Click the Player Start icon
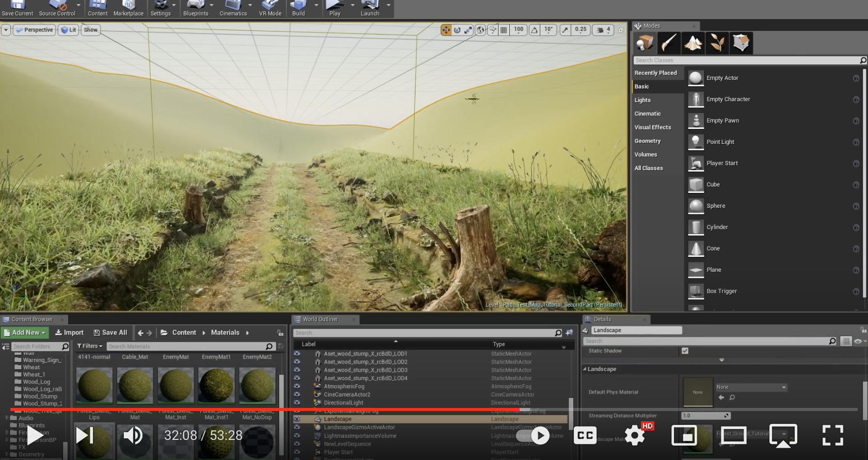This screenshot has height=460, width=868. (696, 163)
